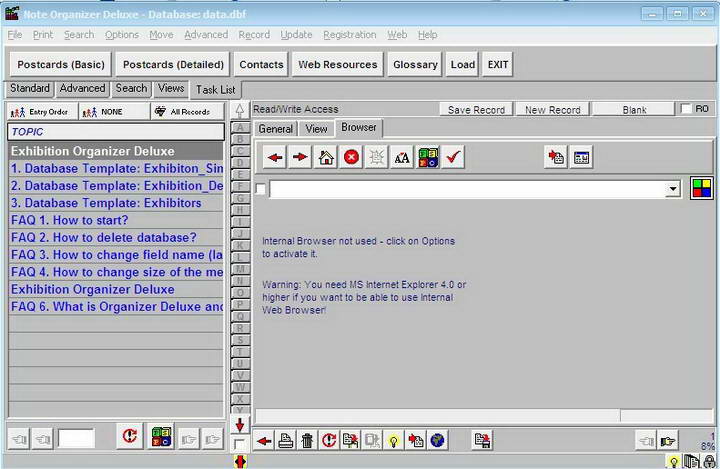Open the Advanced menu

coord(206,35)
